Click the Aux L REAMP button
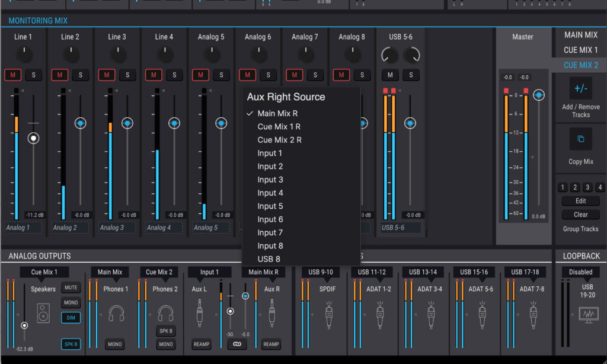The height and width of the screenshot is (364, 607). pos(202,344)
